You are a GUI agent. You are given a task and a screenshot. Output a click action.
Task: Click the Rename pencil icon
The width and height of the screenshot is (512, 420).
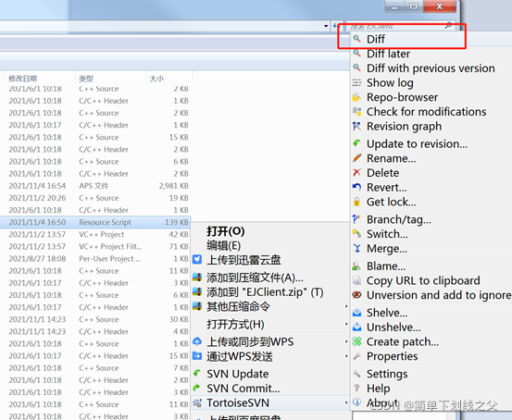[356, 158]
